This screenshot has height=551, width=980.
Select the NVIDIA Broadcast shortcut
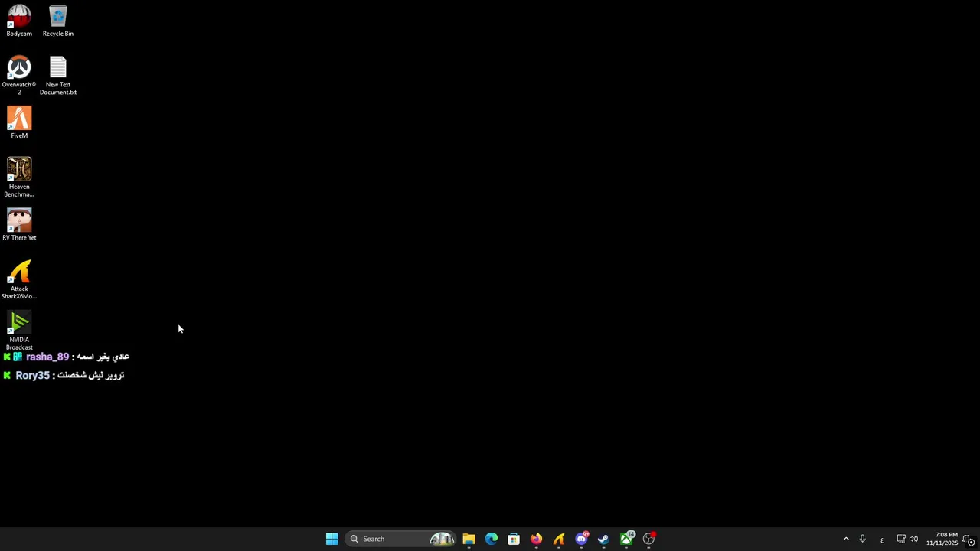[19, 331]
